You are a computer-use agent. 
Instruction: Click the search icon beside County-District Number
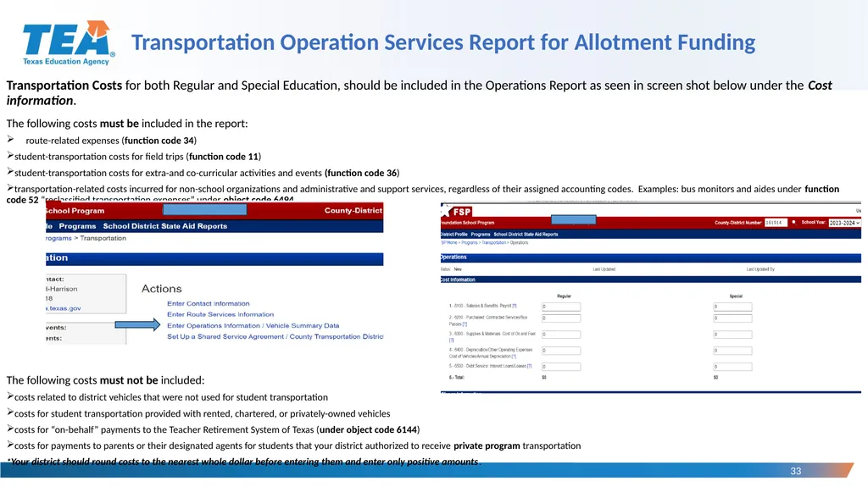pyautogui.click(x=793, y=222)
